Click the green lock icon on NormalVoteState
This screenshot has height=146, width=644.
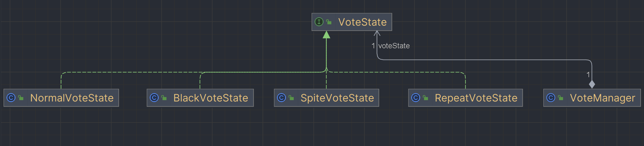pyautogui.click(x=21, y=98)
